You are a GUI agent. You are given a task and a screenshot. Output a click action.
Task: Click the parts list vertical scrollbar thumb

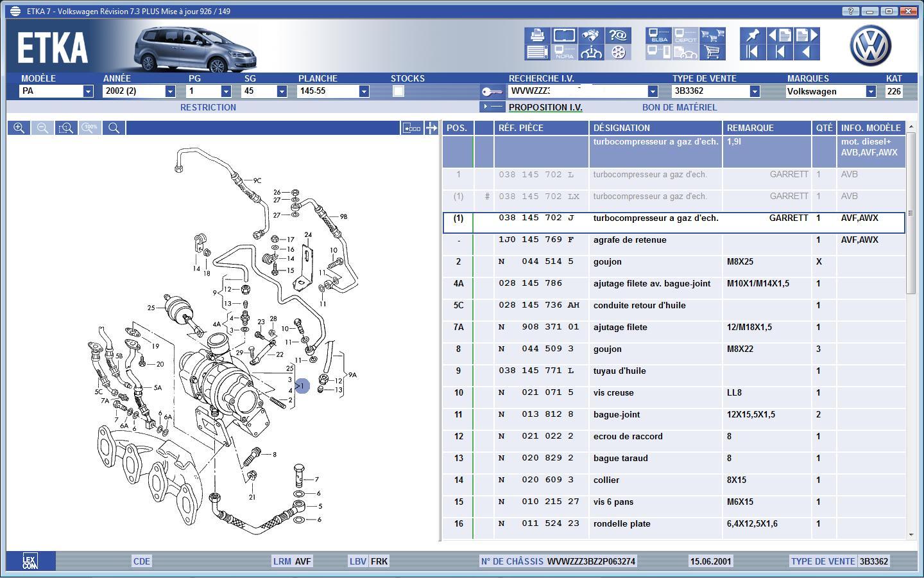click(x=911, y=215)
